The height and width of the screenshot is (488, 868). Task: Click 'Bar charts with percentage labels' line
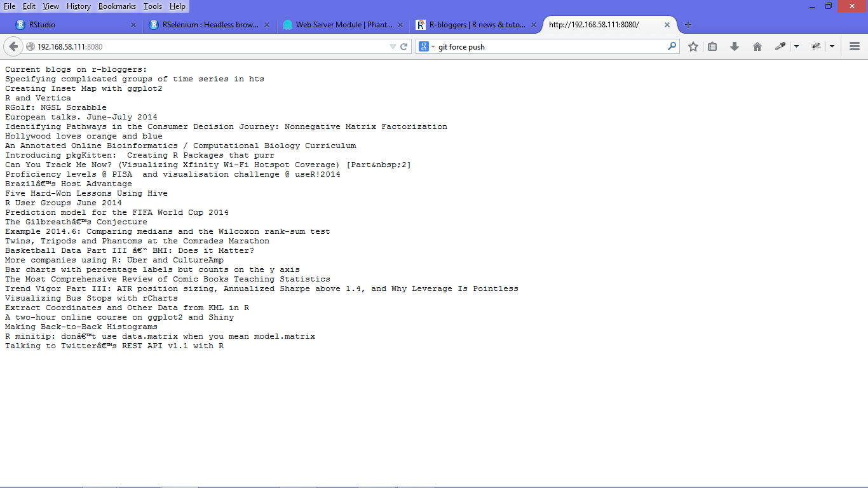[x=153, y=269]
